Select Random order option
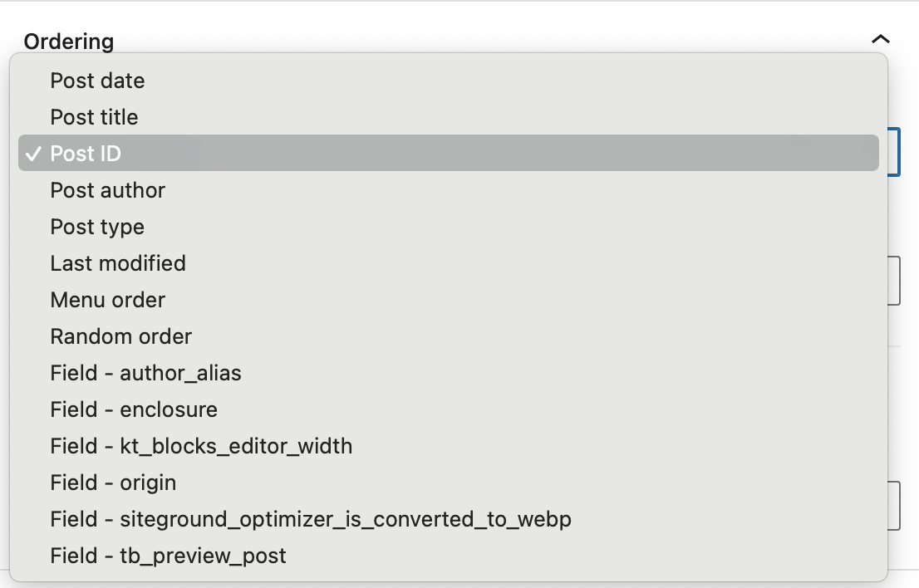 click(x=449, y=336)
